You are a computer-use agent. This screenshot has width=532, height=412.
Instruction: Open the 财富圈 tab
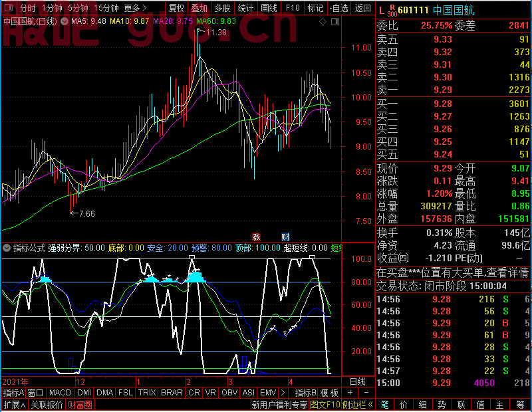[x=80, y=405]
